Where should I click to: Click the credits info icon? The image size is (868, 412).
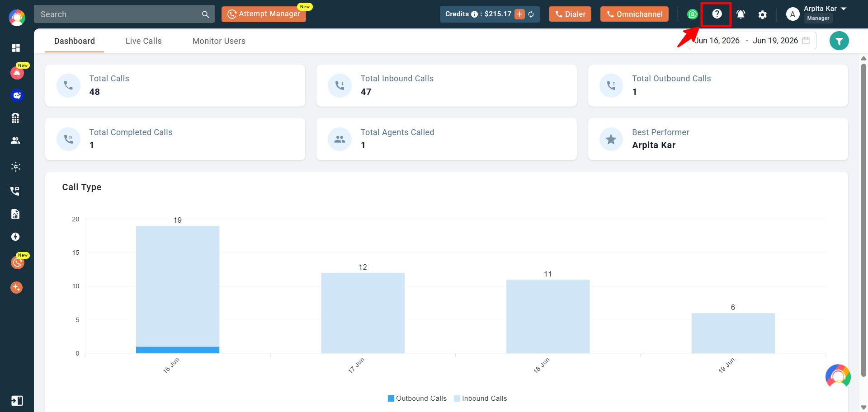(x=474, y=14)
